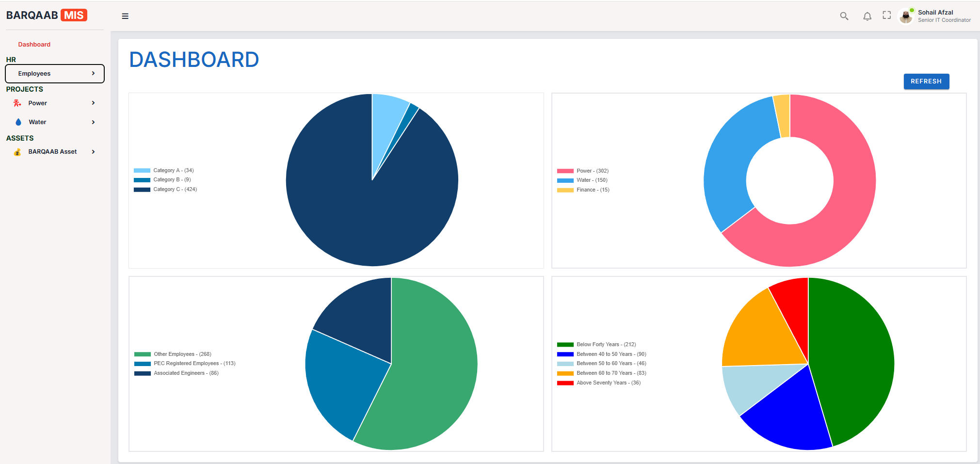Expand the Employees chevron
The image size is (980, 464).
tap(93, 74)
